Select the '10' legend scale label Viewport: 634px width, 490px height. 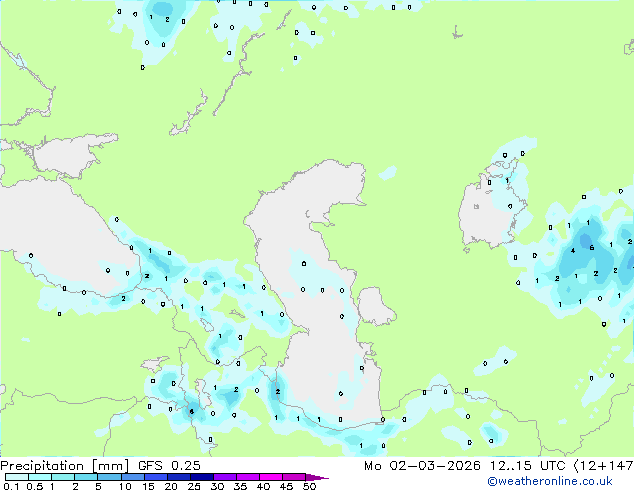coord(125,486)
